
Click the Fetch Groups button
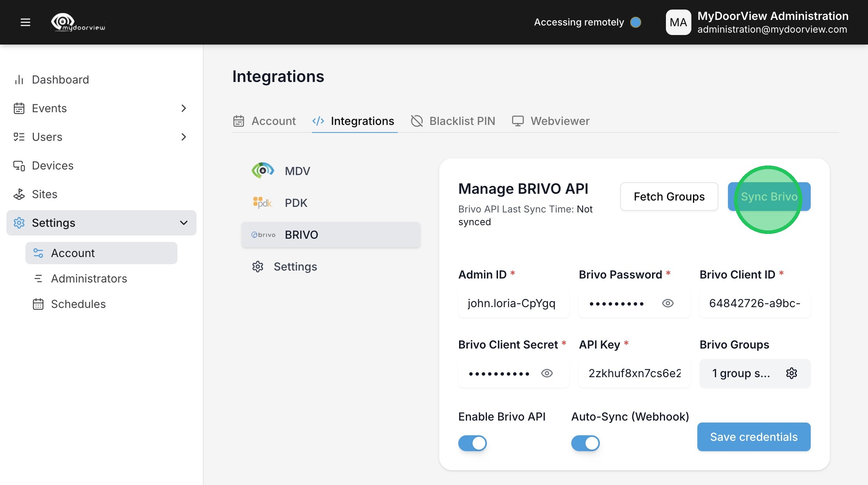point(669,197)
